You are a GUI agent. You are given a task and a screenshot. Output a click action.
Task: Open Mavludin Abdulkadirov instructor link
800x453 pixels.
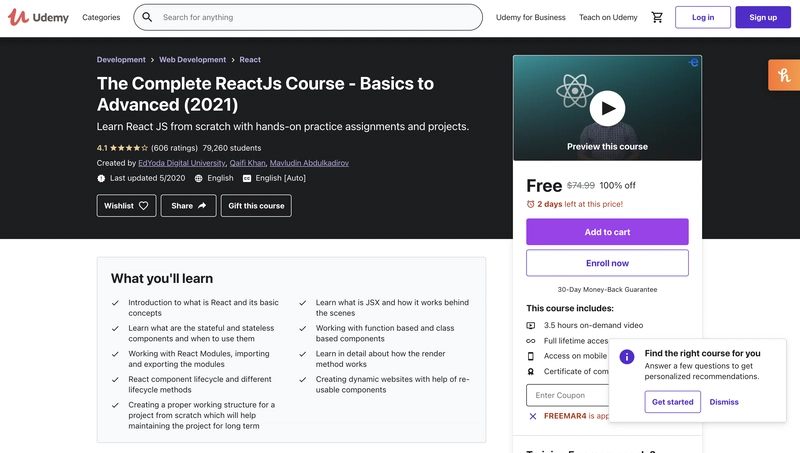click(309, 163)
